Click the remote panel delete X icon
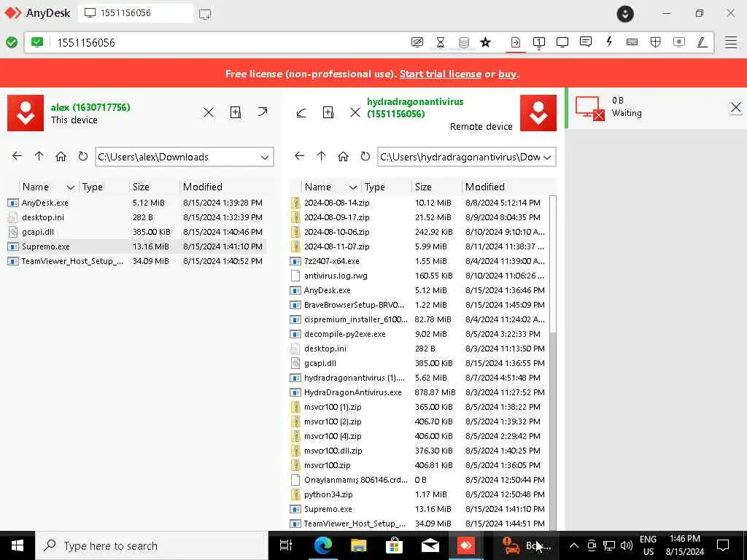The image size is (747, 560). pyautogui.click(x=355, y=112)
